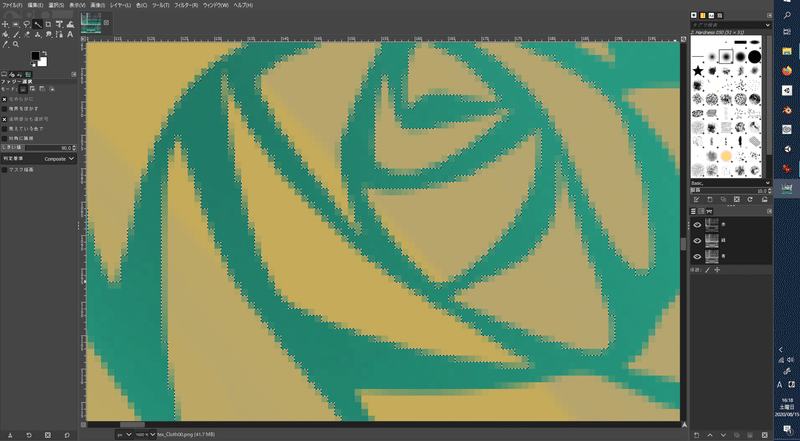Toggle なめらかに antialiasing checkbox

[x=5, y=99]
